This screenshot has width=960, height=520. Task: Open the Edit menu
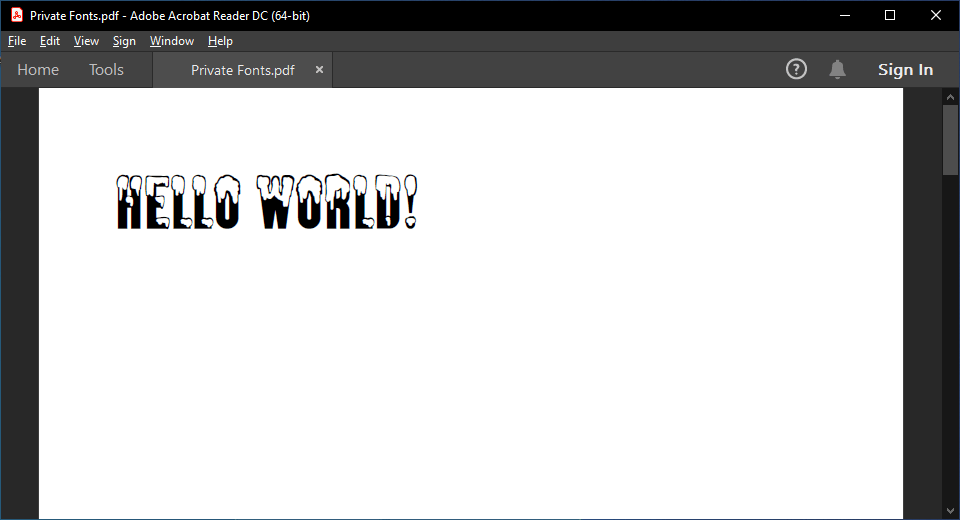click(50, 41)
